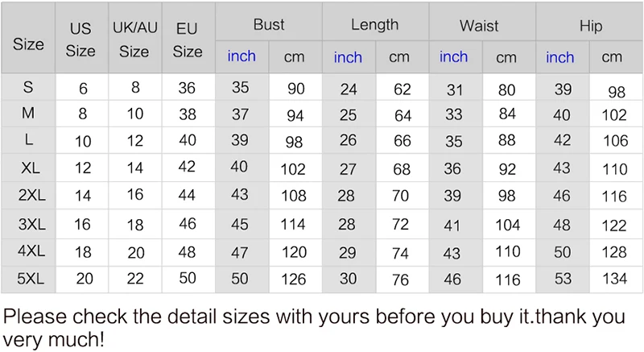Select the Length cm value 62
Screen dimensions: 644x352
click(402, 90)
